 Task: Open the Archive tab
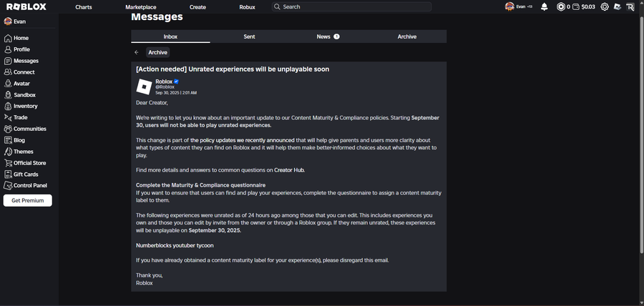point(407,36)
